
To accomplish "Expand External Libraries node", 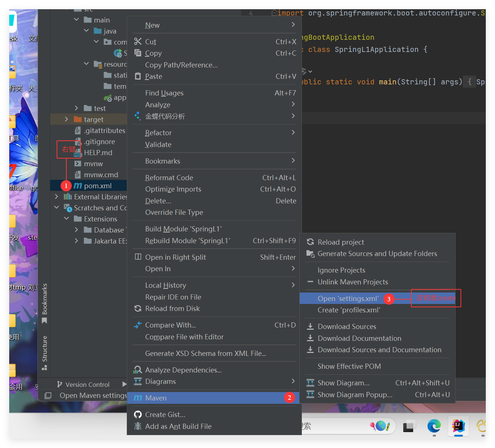I will (56, 196).
